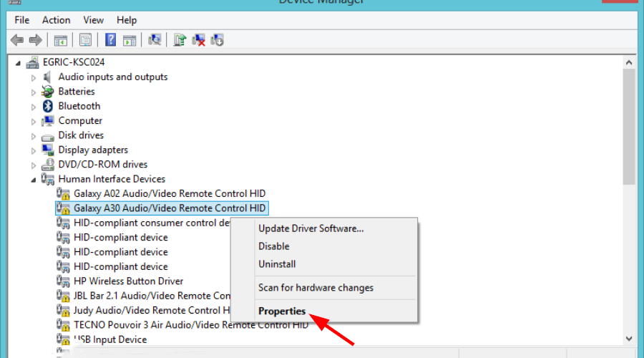Click the Human Interface Devices category icon

(x=48, y=179)
